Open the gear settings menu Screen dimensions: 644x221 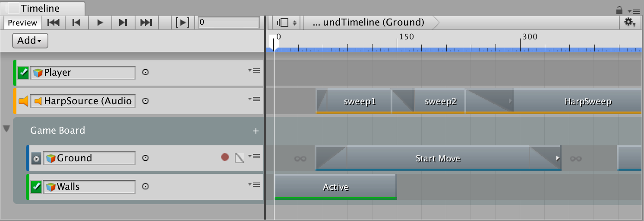click(x=630, y=22)
